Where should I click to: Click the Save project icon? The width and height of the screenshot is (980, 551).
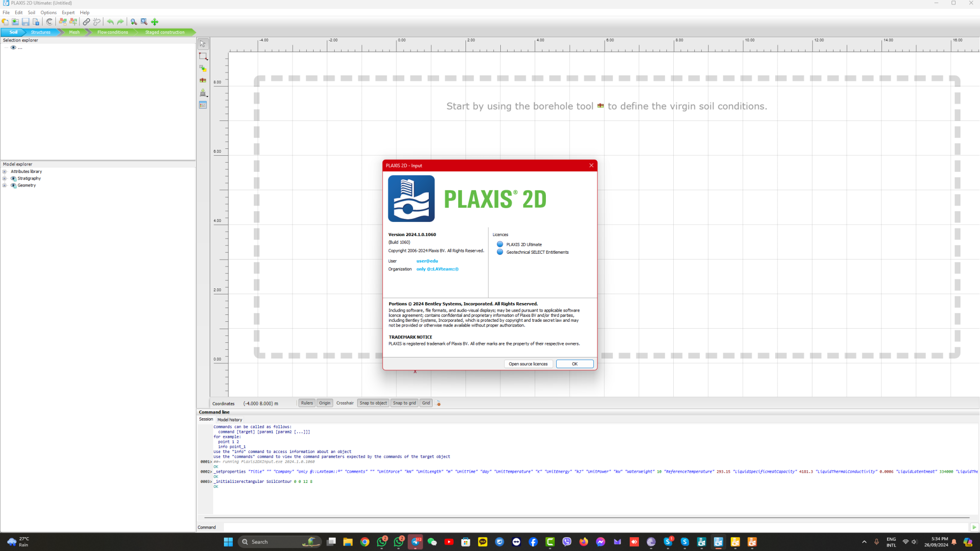tap(25, 22)
